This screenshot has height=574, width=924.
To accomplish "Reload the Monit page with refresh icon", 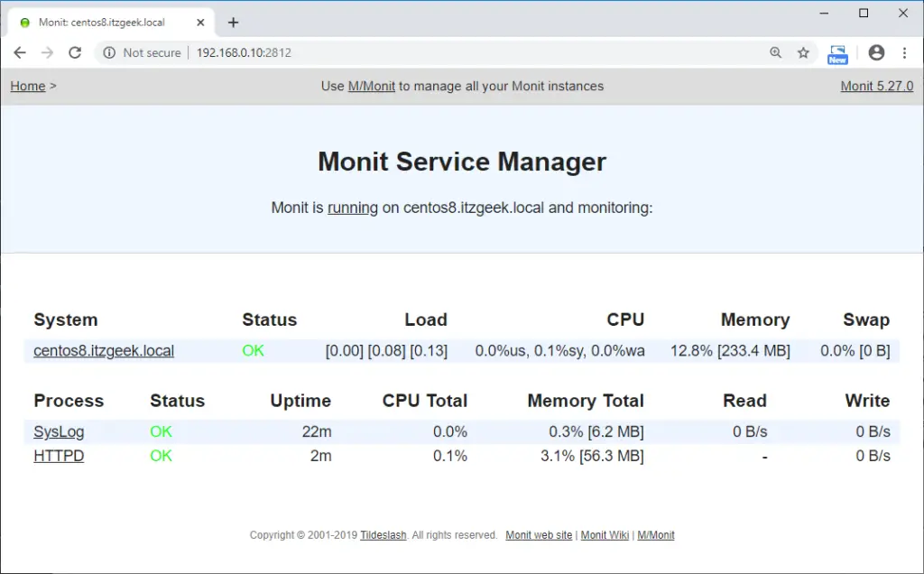I will point(75,52).
